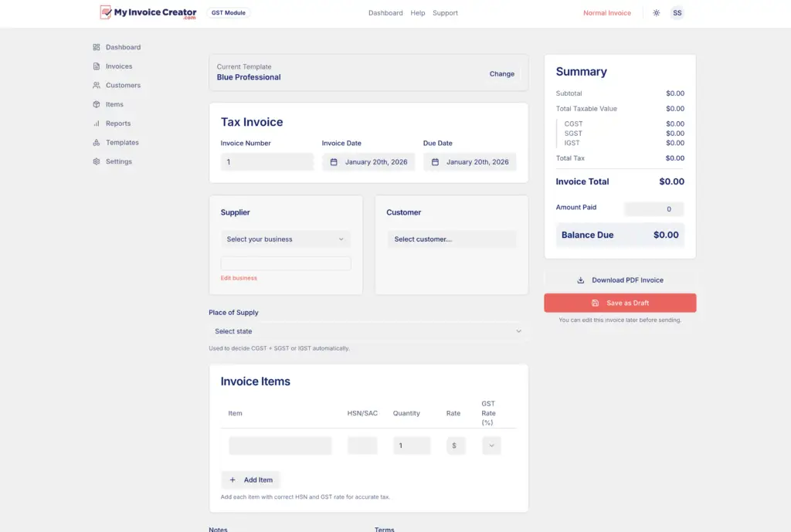Select the Invoices document icon in sidebar
This screenshot has width=791, height=532.
point(96,66)
